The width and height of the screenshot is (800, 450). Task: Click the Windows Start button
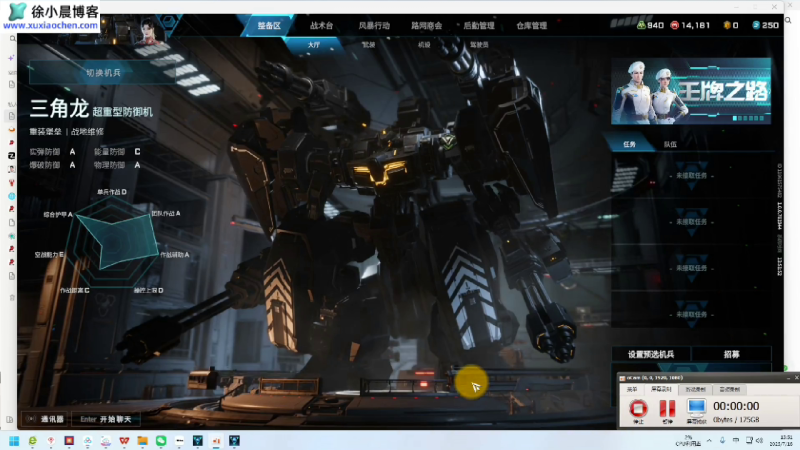(12, 440)
